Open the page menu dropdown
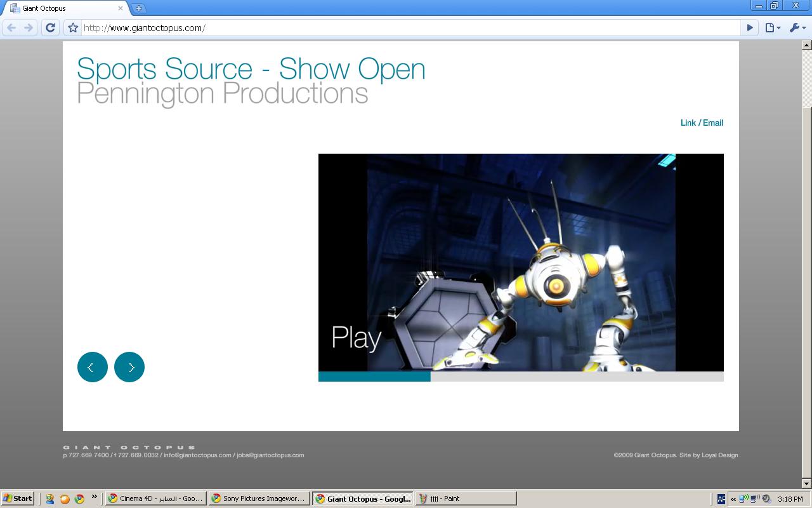Image resolution: width=812 pixels, height=508 pixels. 772,27
